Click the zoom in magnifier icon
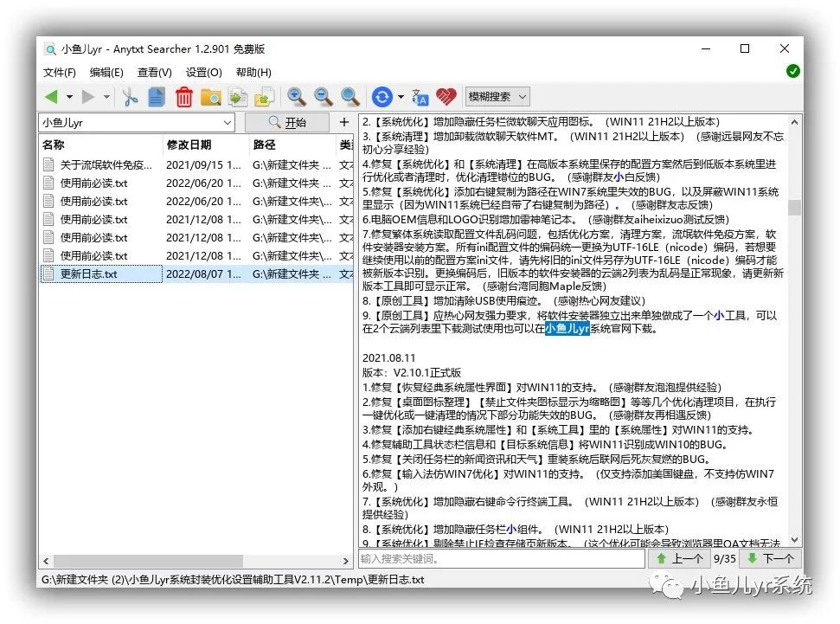 [296, 97]
